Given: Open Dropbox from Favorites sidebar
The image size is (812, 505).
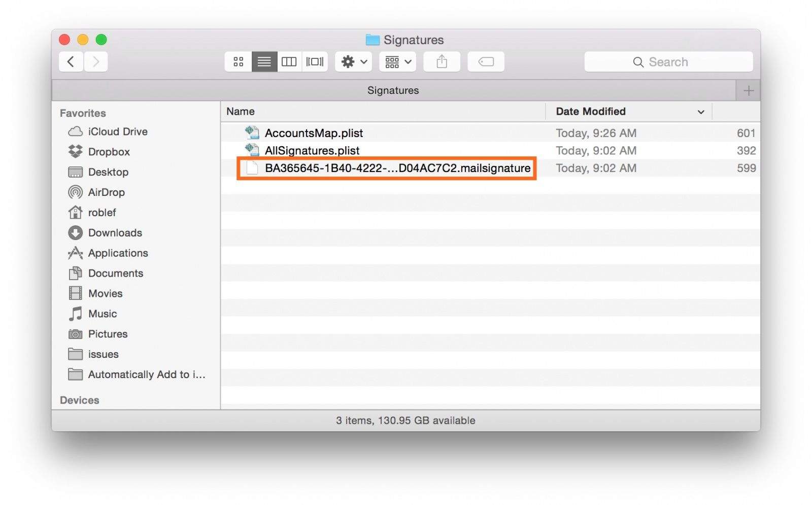Looking at the screenshot, I should [109, 152].
